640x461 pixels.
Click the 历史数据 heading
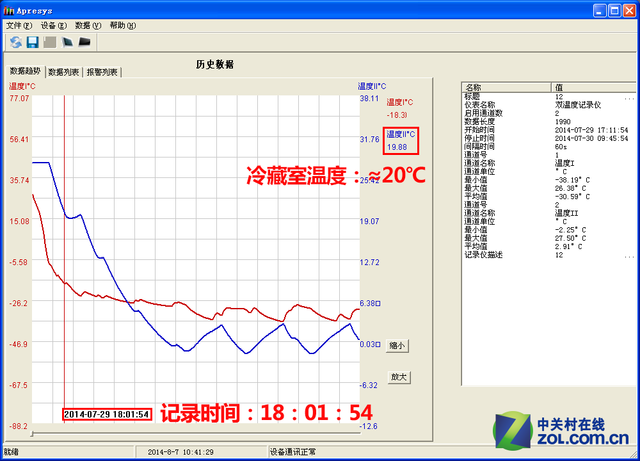215,65
